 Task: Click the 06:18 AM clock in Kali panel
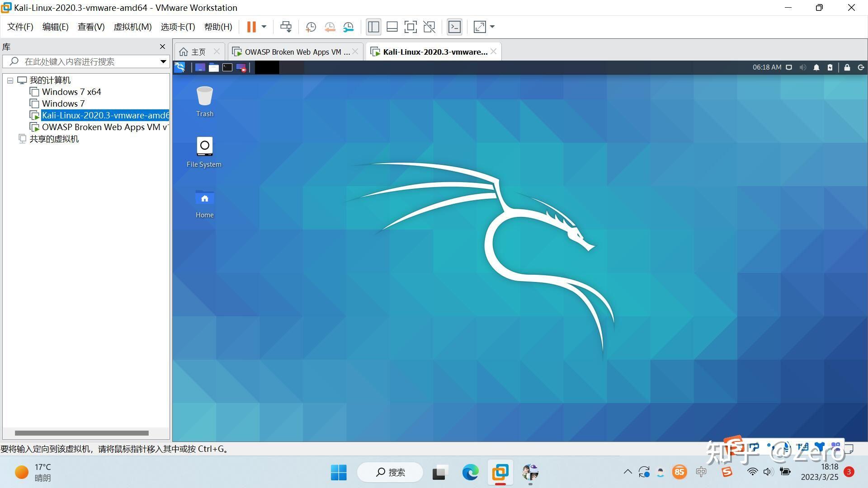[x=767, y=67]
